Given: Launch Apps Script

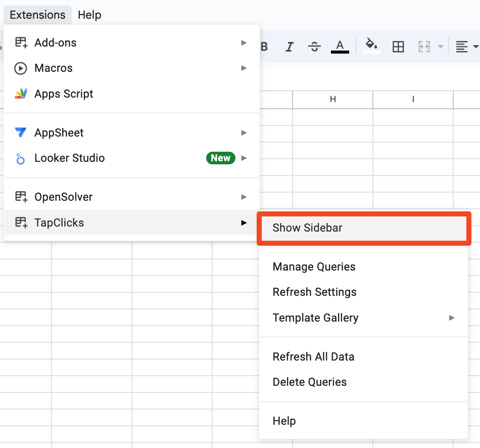Looking at the screenshot, I should coord(132,94).
